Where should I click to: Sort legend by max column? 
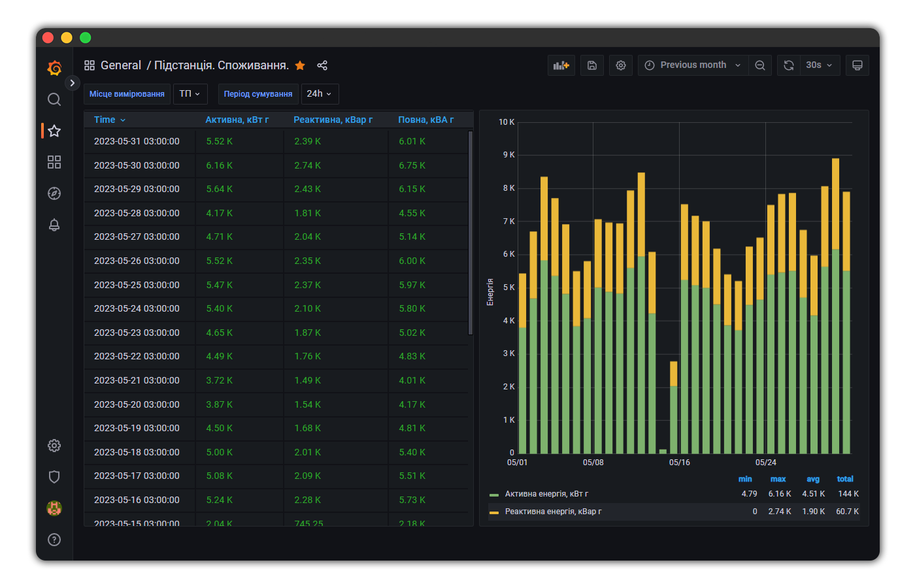(x=778, y=479)
